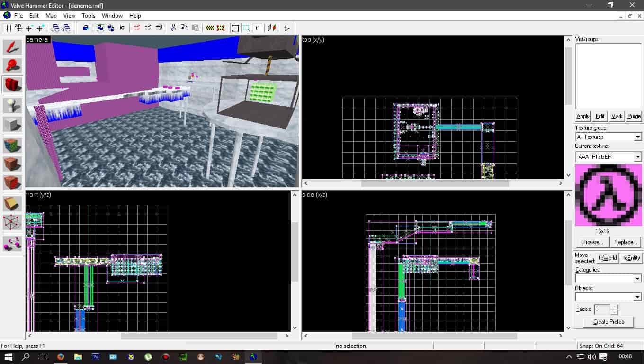Image resolution: width=644 pixels, height=364 pixels.
Task: Click the rightmost main toolbar icon
Action: tap(287, 28)
